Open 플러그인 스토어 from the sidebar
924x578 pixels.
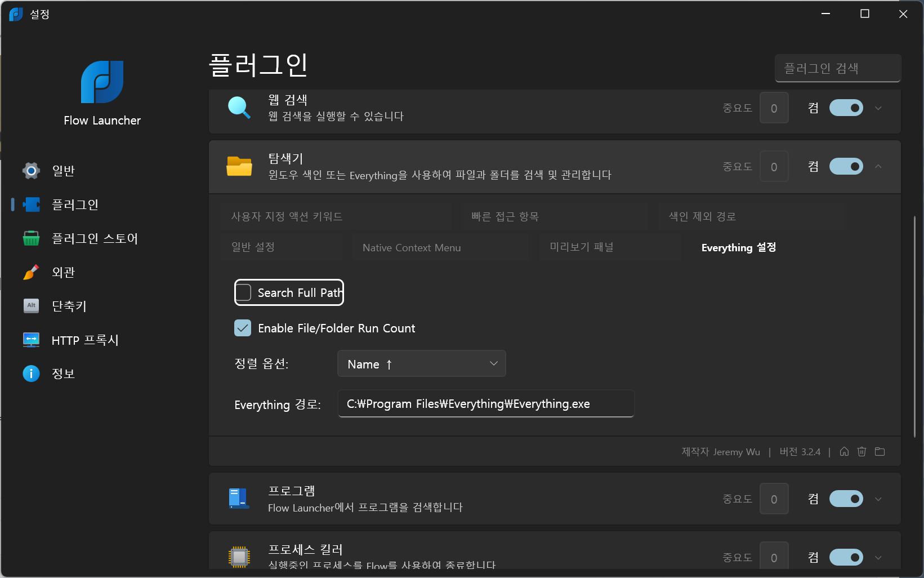[94, 238]
